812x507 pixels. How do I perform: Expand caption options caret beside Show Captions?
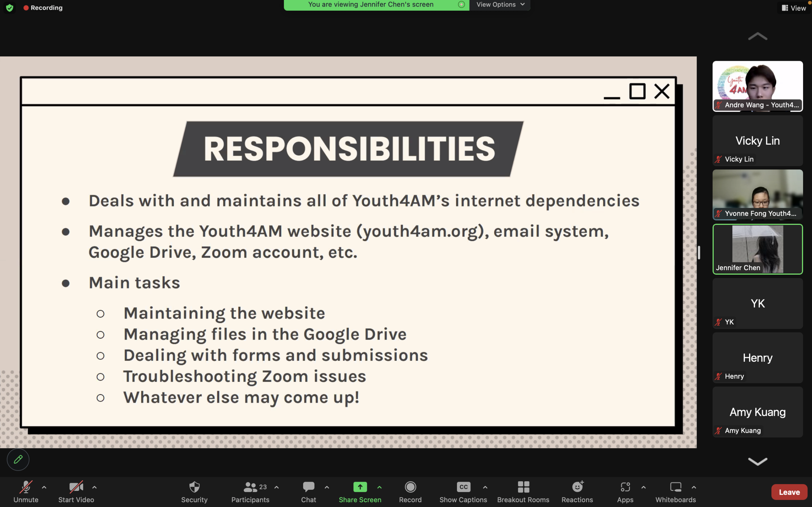click(485, 487)
